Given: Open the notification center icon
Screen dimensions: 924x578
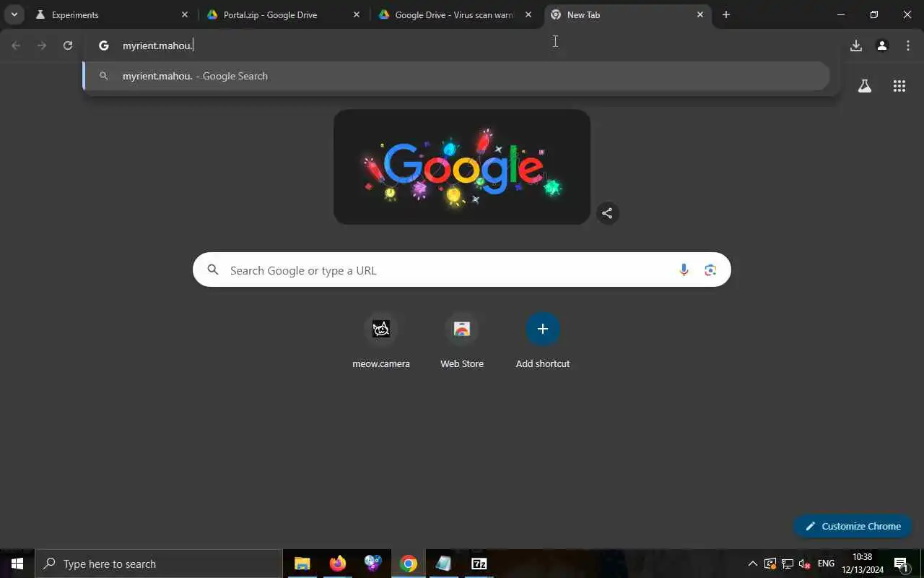Looking at the screenshot, I should (902, 564).
